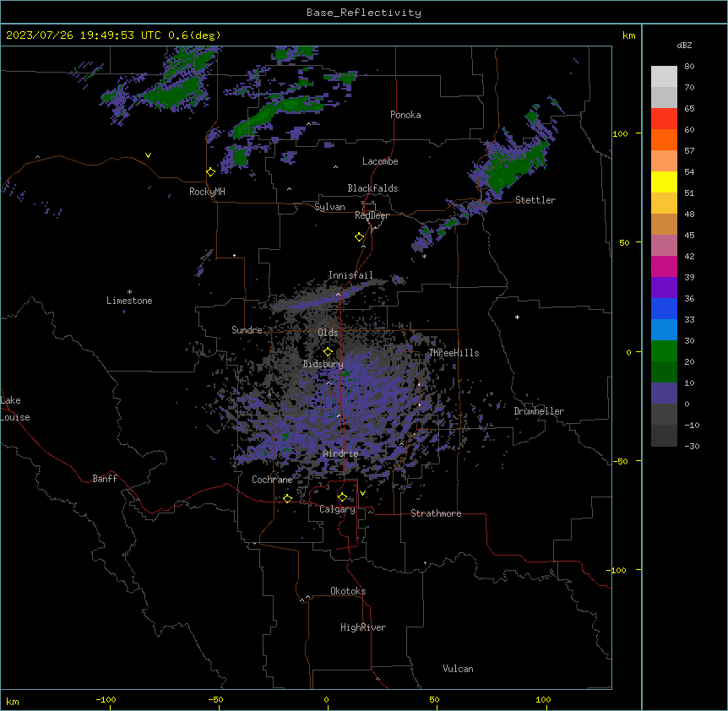Select the slate purple 10–0 dBZ legend swatch

click(664, 393)
